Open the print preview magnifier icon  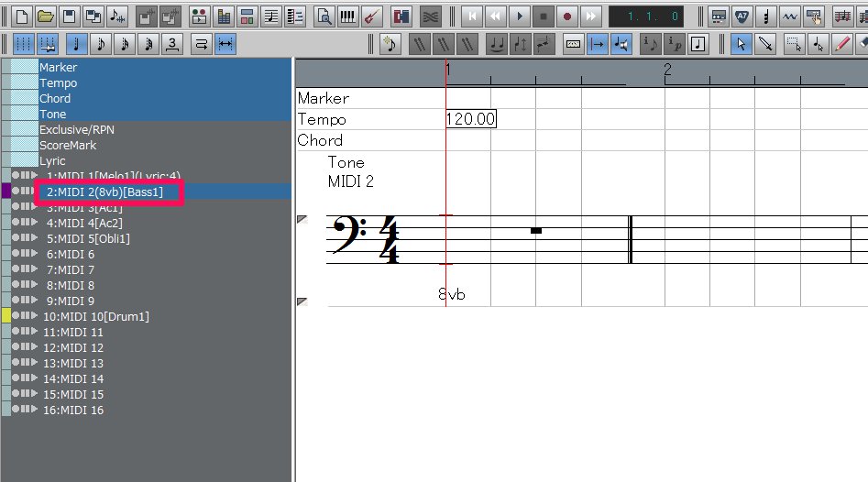coord(324,16)
